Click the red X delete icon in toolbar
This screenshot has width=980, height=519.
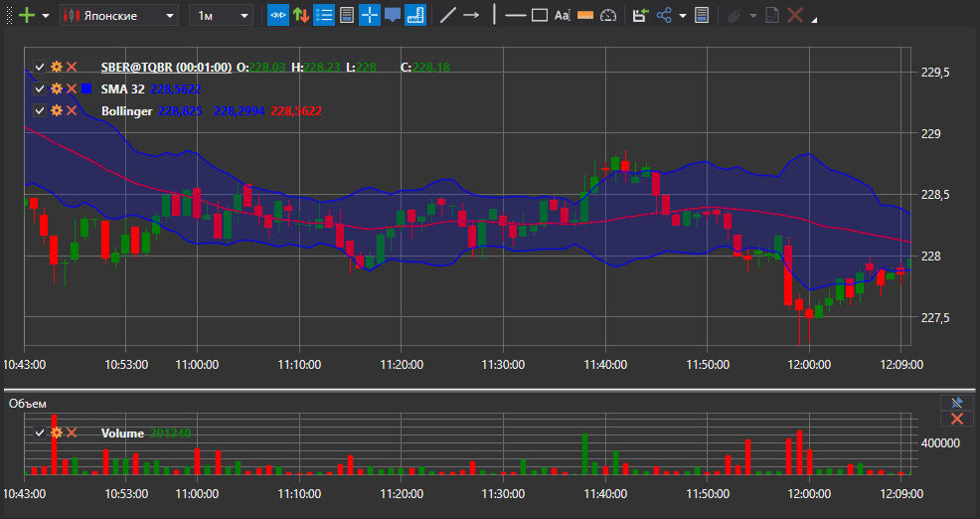point(795,15)
